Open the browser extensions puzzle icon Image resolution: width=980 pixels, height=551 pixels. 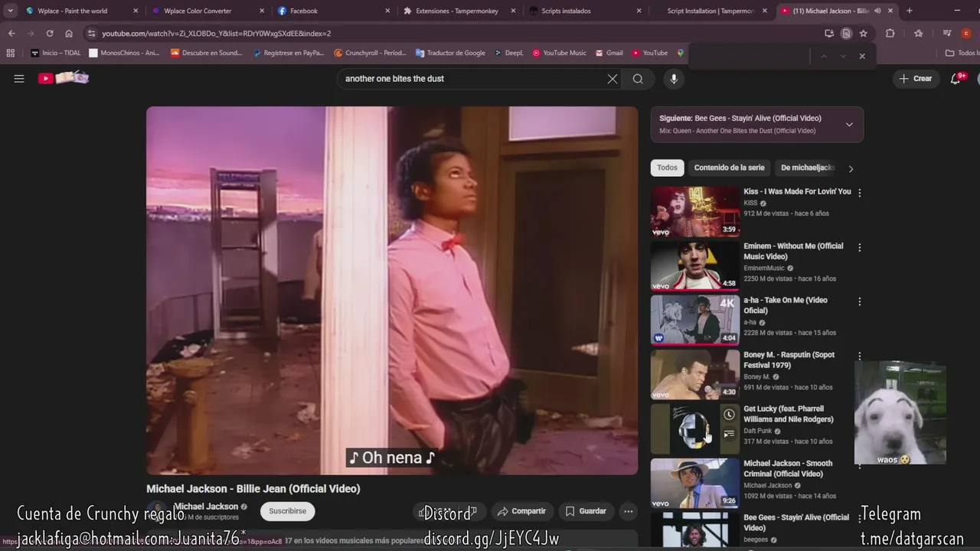(x=890, y=34)
